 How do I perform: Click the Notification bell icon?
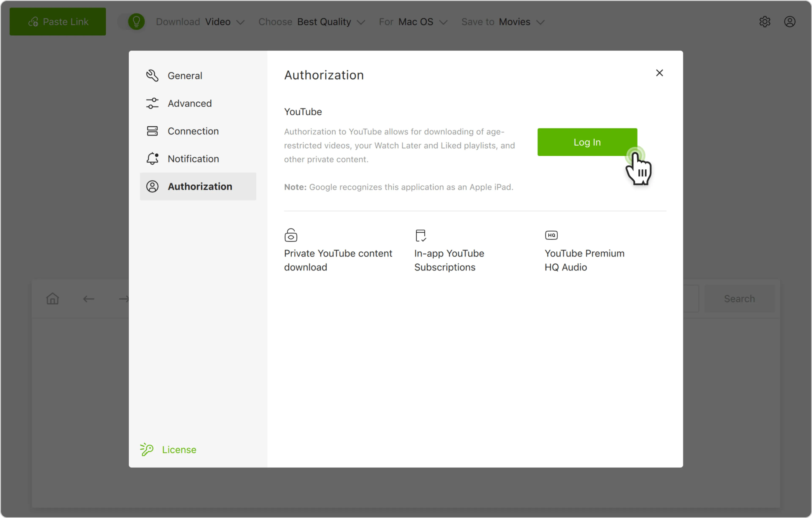pos(152,158)
